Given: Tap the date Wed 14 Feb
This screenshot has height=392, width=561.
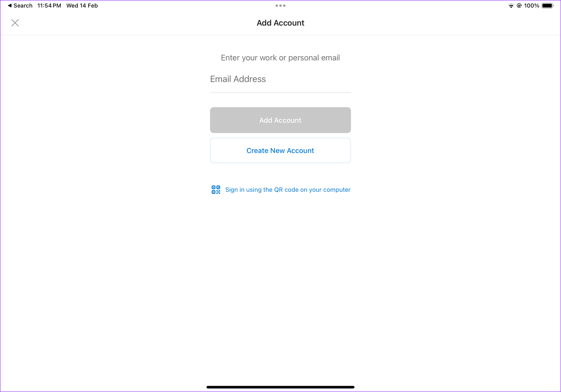Looking at the screenshot, I should coord(82,5).
